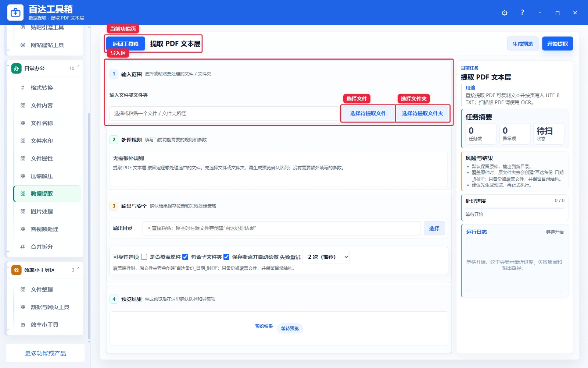
Task: Open the 合并拆分 menu item
Action: coord(47,247)
